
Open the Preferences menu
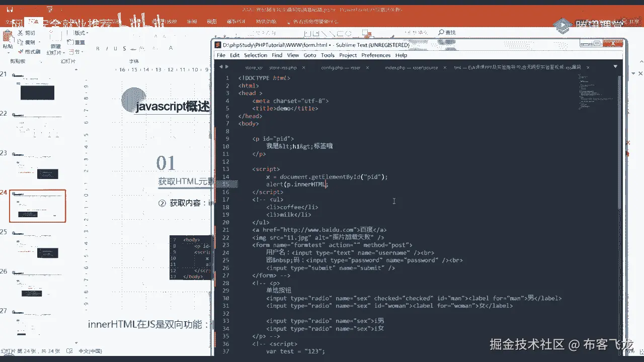376,55
